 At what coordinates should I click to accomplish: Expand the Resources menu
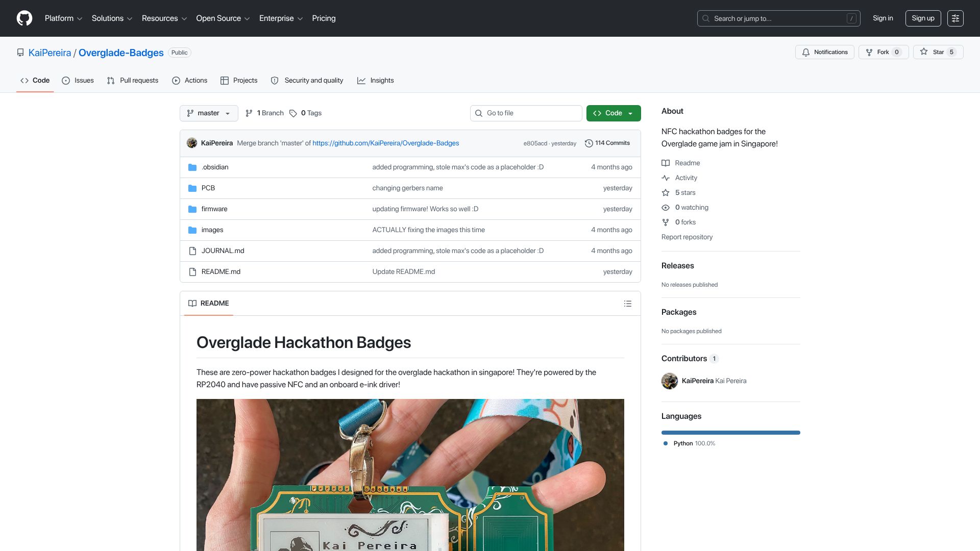pos(164,18)
